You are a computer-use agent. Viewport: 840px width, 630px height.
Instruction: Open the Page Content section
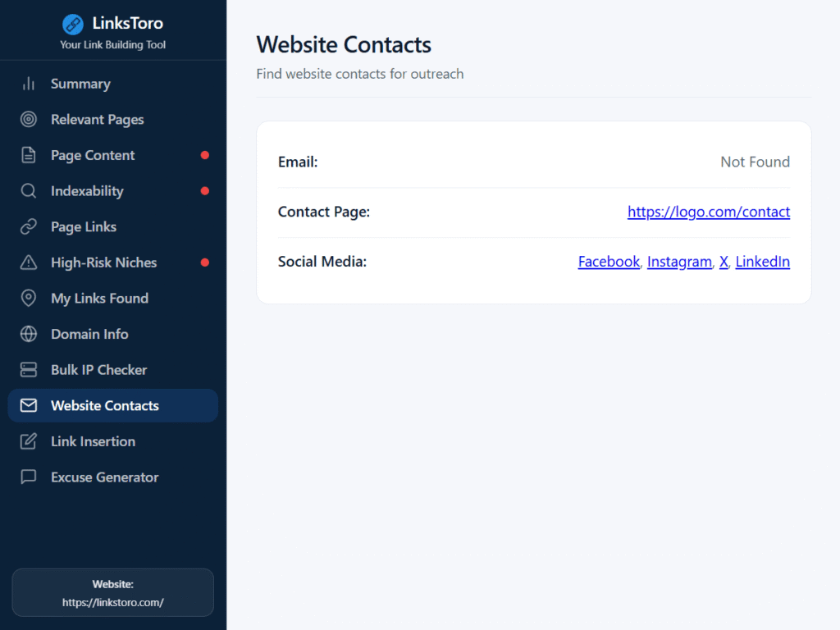click(x=113, y=155)
